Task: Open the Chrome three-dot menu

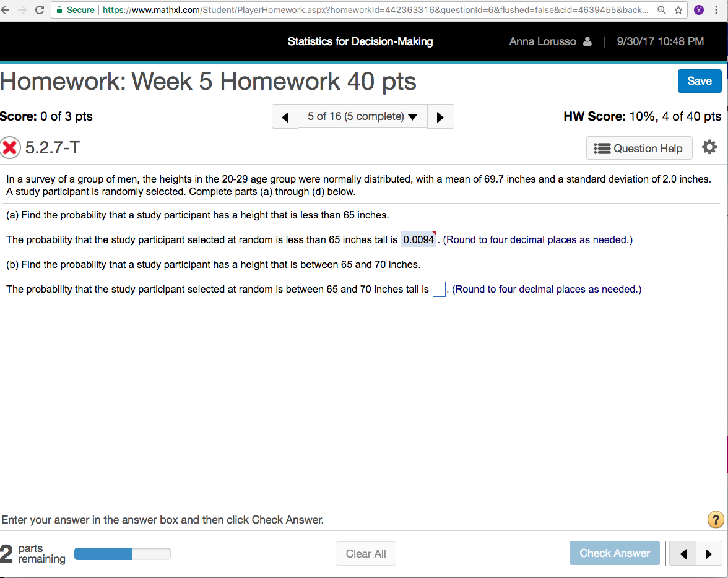Action: 716,10
